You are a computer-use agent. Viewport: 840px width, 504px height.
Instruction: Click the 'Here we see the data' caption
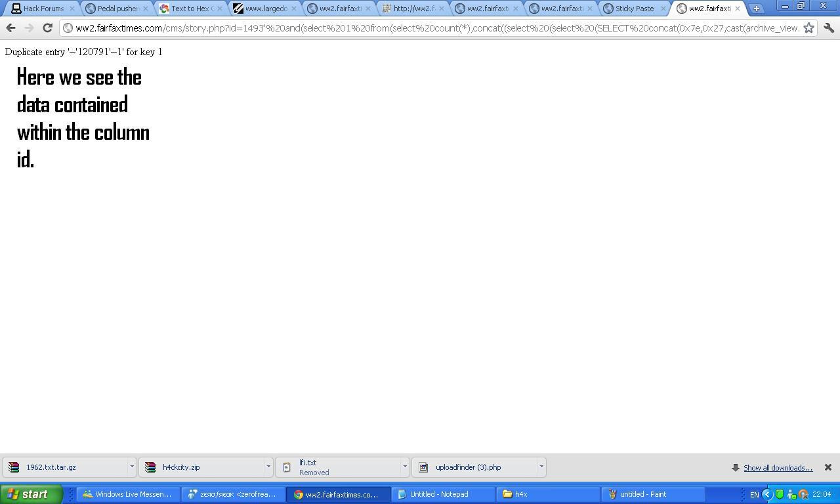pyautogui.click(x=83, y=118)
